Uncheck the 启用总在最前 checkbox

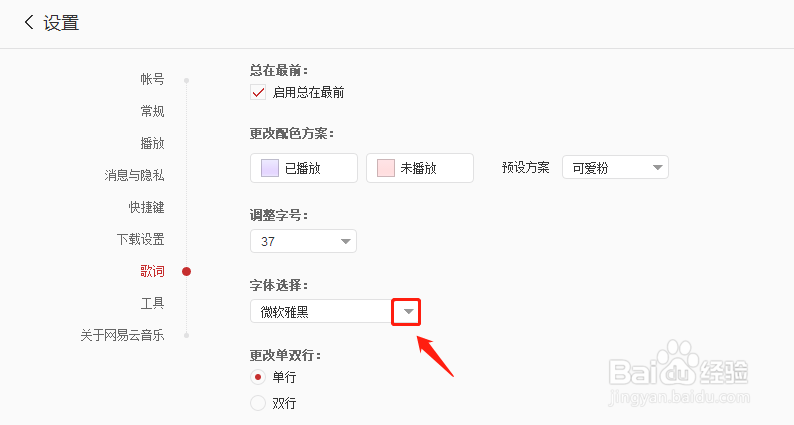coord(258,92)
